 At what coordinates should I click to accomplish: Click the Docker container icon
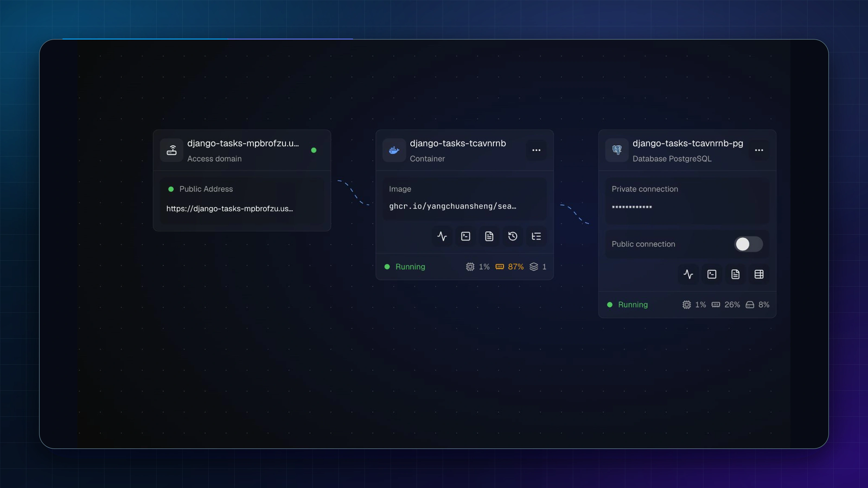[x=394, y=150]
